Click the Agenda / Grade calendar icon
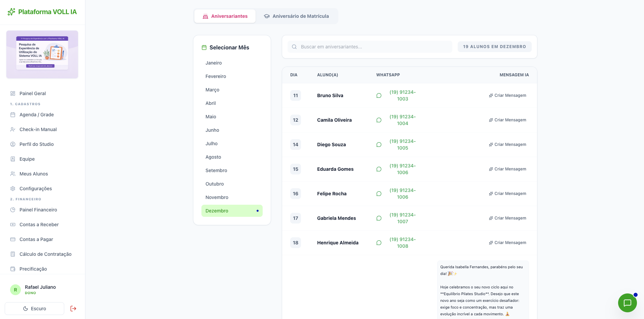The image size is (644, 319). [13, 115]
